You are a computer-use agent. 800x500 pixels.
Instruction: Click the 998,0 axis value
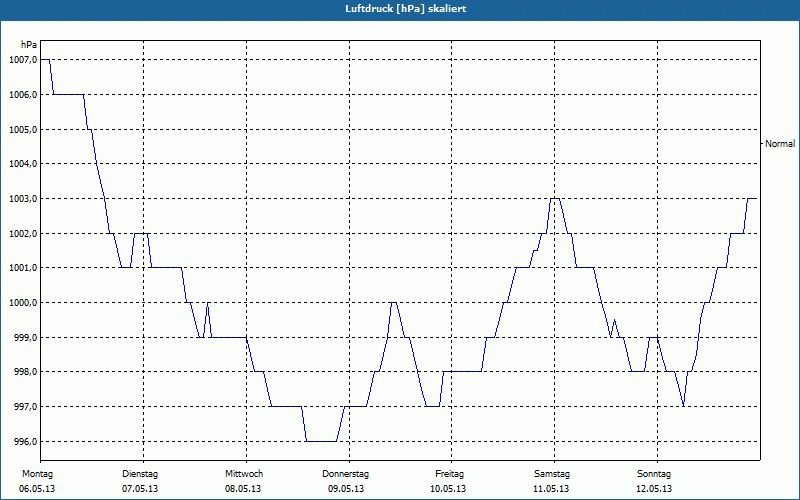(26, 372)
